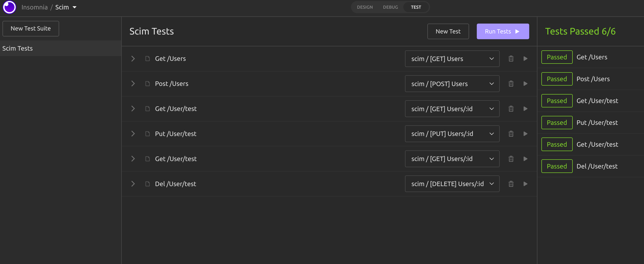Viewport: 644px width, 264px height.
Task: Open the scim / [POST] Users request dropdown
Action: (452, 84)
